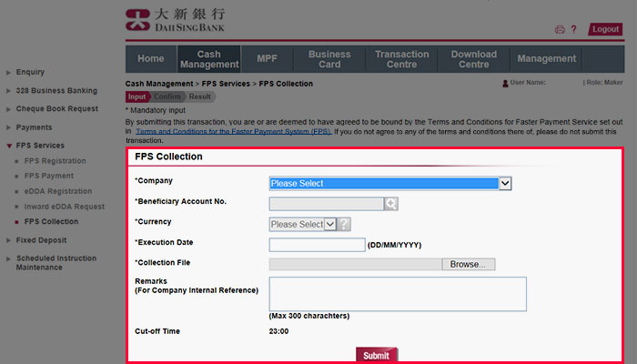
Task: Open FPS Payment in sidebar
Action: click(x=49, y=176)
